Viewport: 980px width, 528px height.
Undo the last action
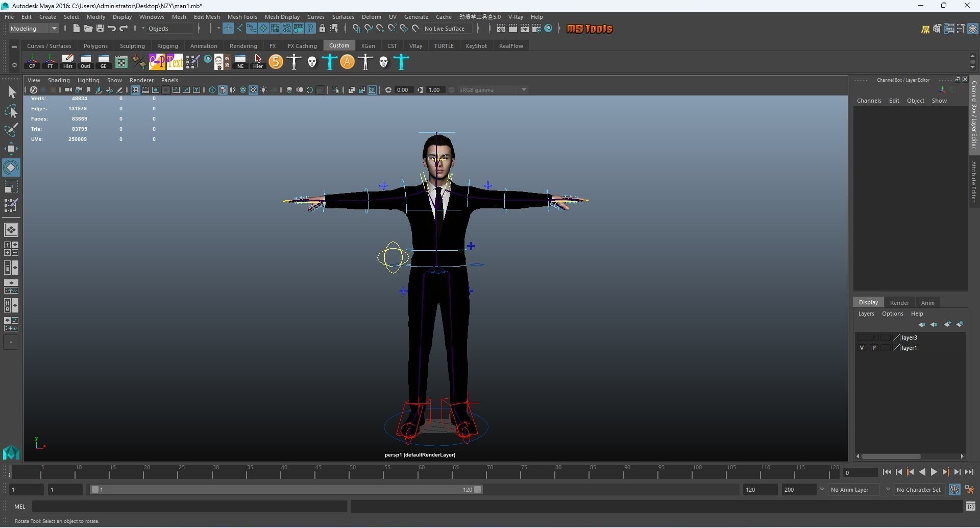pyautogui.click(x=112, y=29)
